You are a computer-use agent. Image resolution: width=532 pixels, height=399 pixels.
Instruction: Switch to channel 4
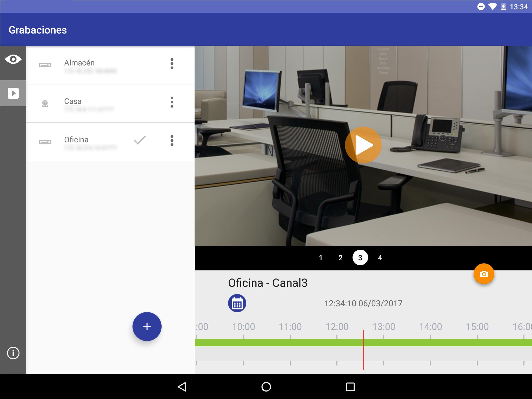380,258
